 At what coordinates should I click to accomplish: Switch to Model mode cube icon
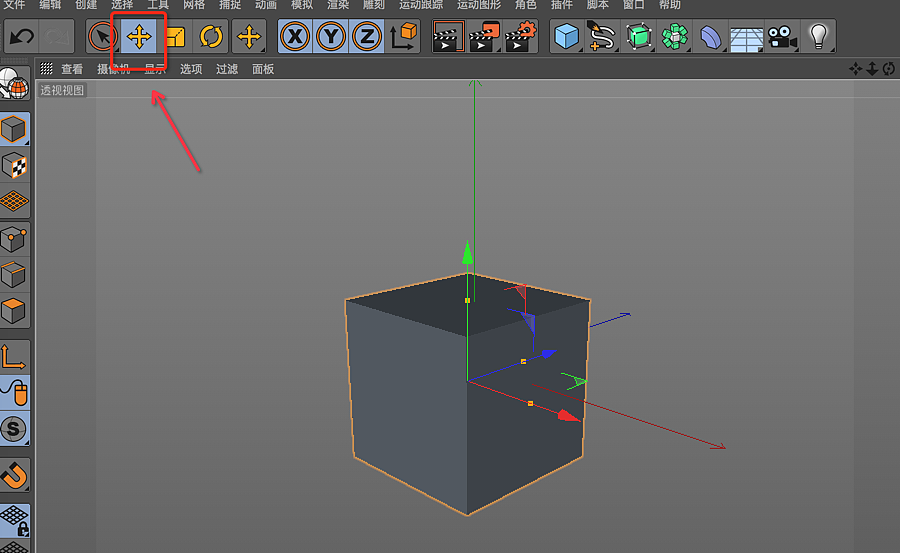pyautogui.click(x=14, y=129)
